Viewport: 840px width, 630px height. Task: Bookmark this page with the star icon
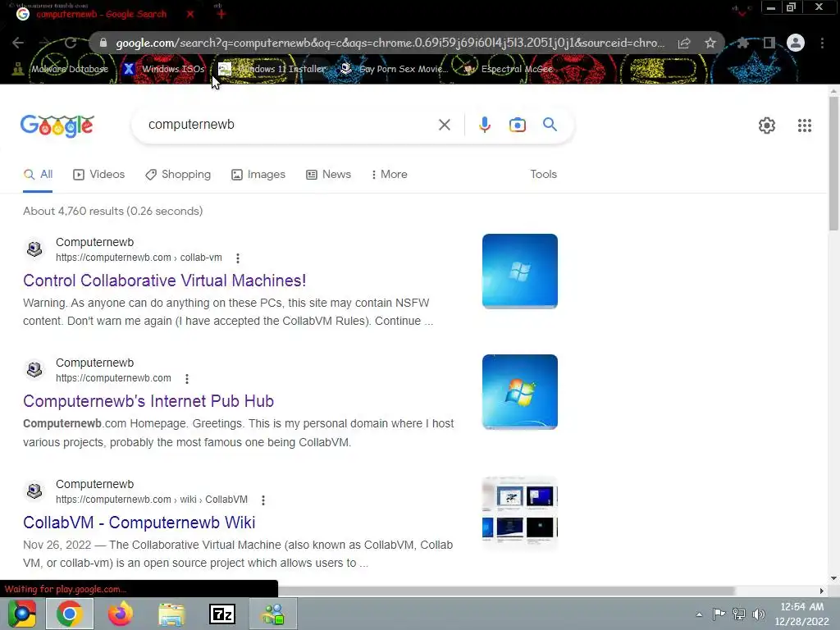click(710, 43)
